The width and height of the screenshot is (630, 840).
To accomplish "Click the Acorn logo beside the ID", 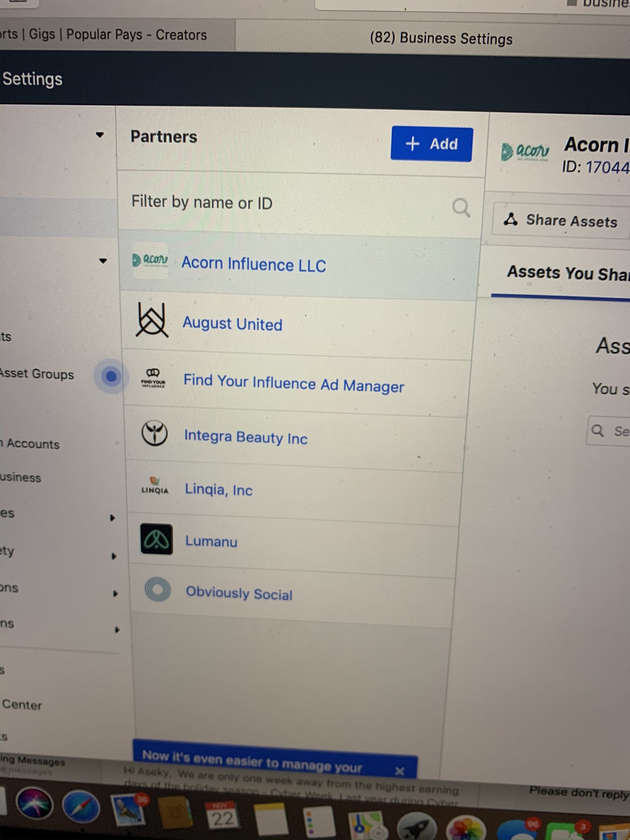I will tap(525, 152).
